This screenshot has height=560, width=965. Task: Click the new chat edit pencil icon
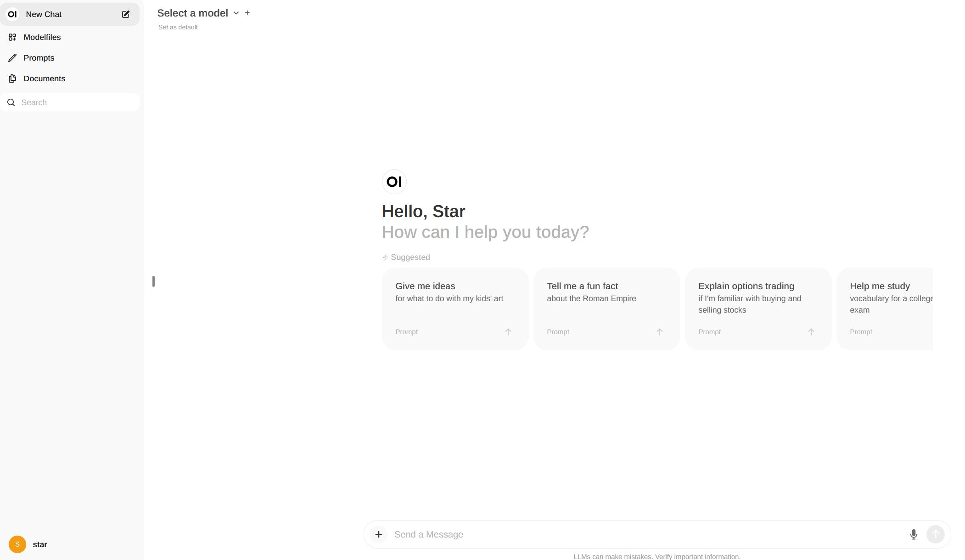click(125, 14)
